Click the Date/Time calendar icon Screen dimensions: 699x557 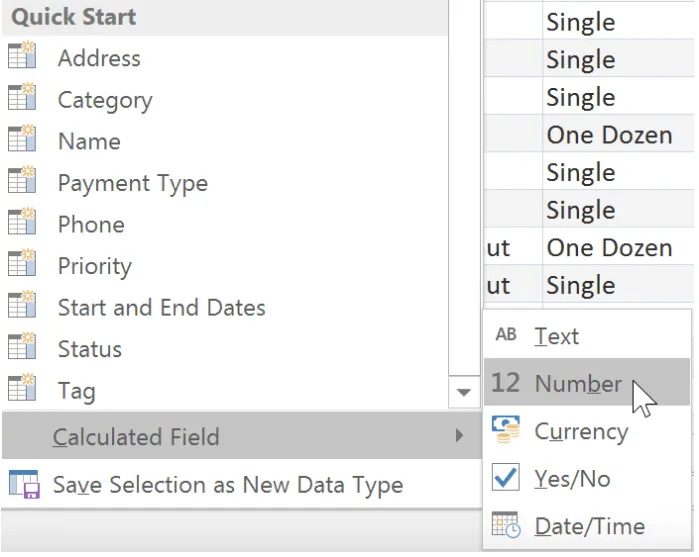pos(506,526)
